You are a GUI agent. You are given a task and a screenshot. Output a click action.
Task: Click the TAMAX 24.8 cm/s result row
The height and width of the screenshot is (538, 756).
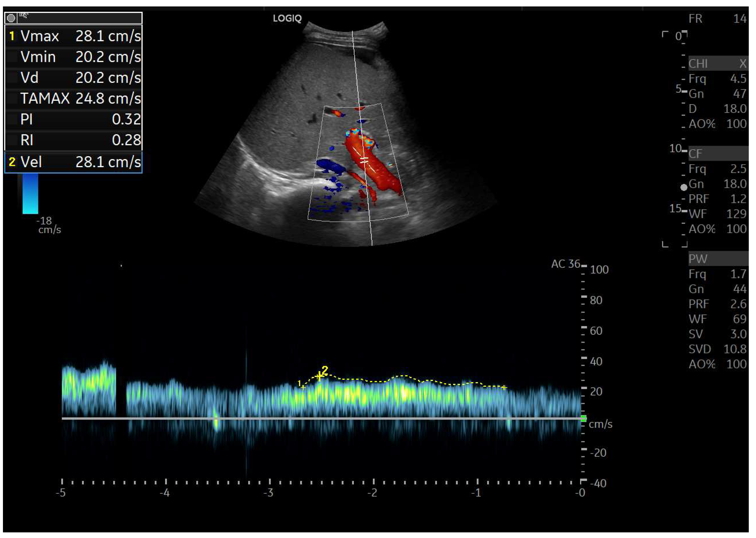[73, 98]
